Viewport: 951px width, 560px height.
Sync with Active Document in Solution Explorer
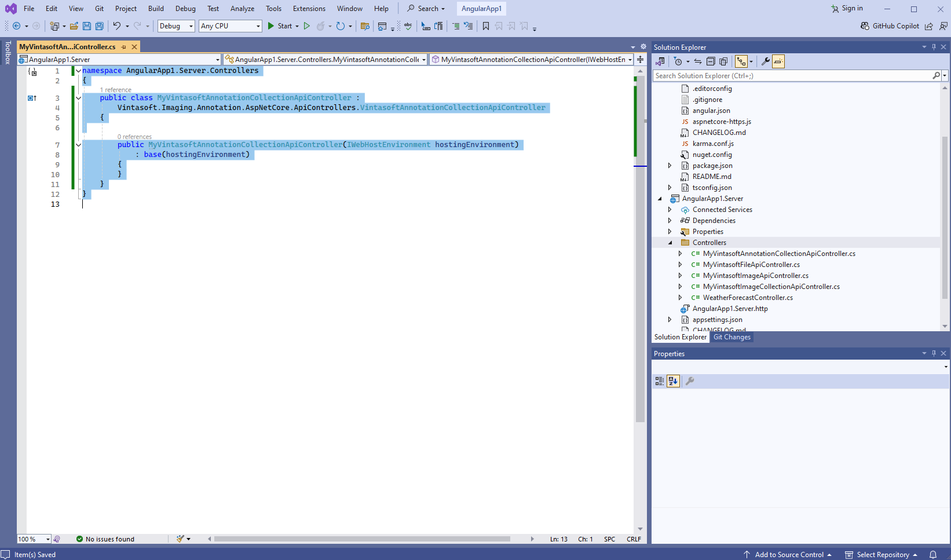[698, 61]
